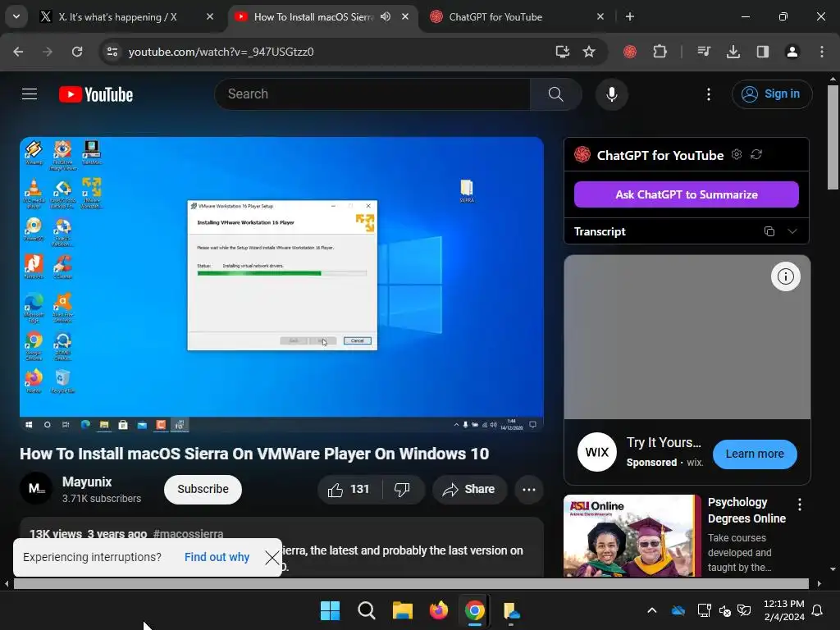Open Chrome downloads icon
This screenshot has width=840, height=630.
pos(733,52)
